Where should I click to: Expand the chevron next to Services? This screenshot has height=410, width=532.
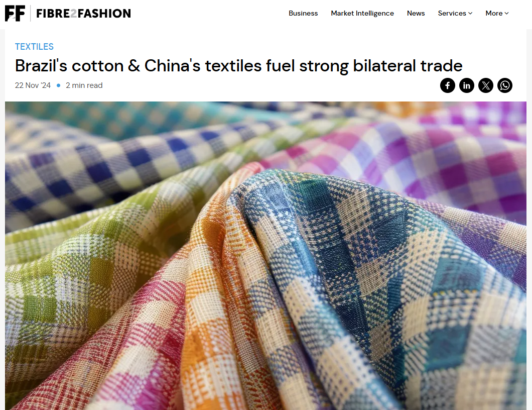pyautogui.click(x=470, y=13)
